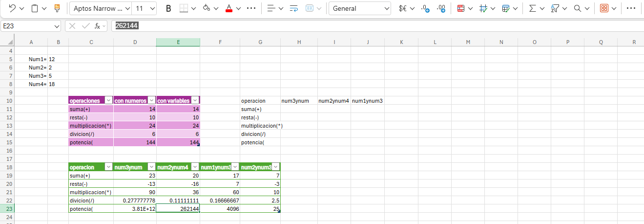This screenshot has width=644, height=224.
Task: Open filter for 'operaciones' table header
Action: (108, 100)
